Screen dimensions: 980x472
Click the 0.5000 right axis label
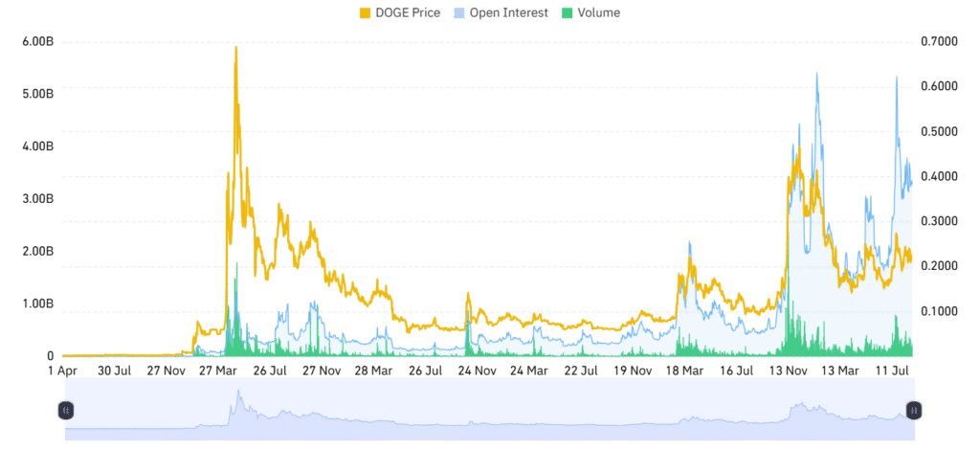[939, 131]
